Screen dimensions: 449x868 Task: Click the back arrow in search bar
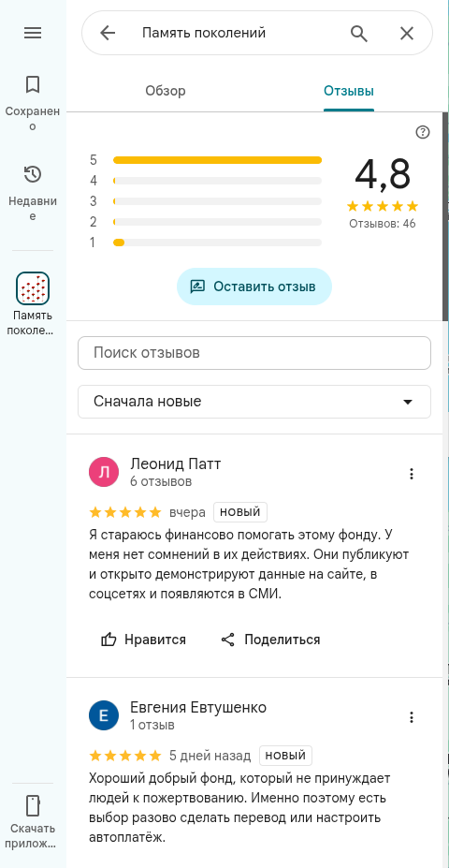click(108, 33)
